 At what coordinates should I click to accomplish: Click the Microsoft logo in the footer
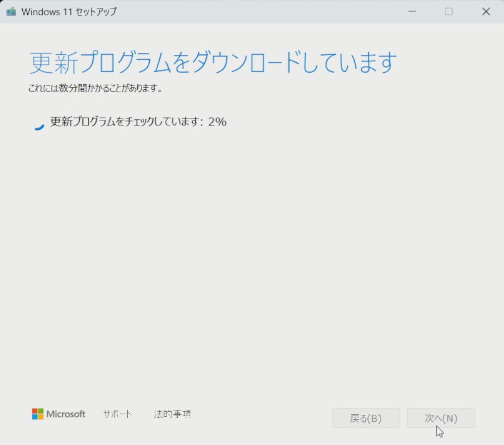click(x=59, y=414)
